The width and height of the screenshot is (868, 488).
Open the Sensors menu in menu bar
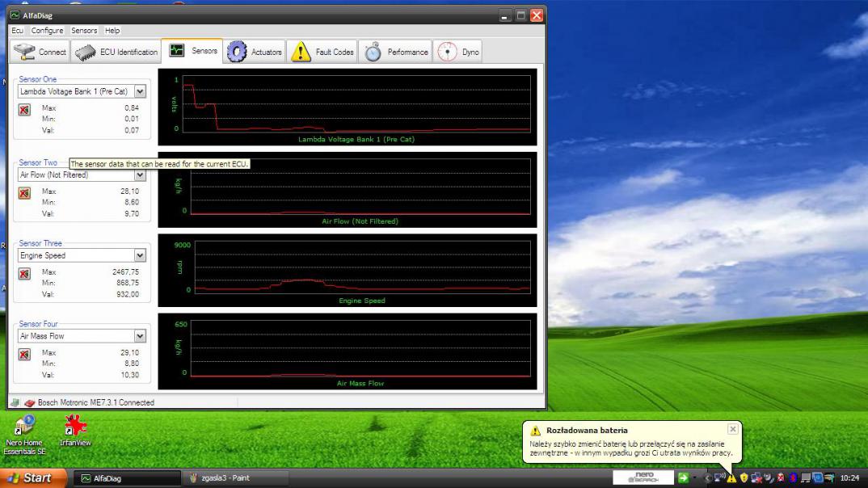[84, 31]
